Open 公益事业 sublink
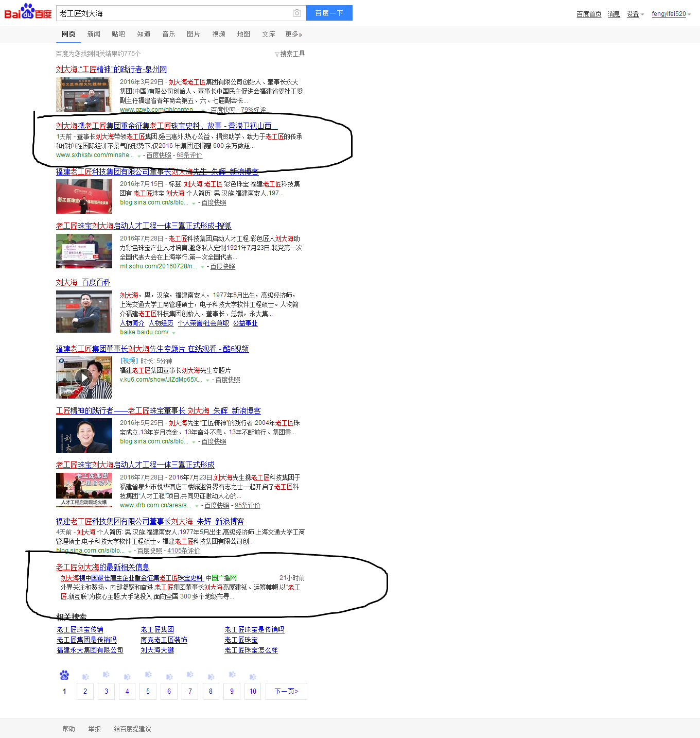This screenshot has width=700, height=738. pos(246,323)
